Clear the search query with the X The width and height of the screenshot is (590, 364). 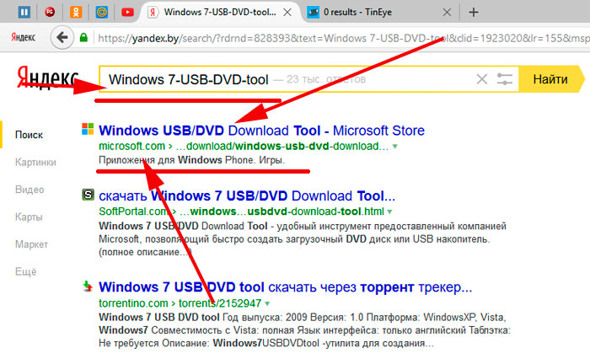[x=481, y=79]
